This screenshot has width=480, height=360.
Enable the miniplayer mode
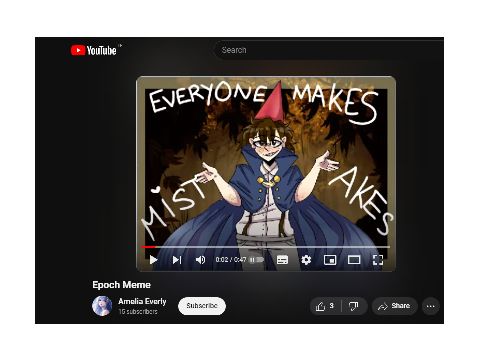coord(330,260)
